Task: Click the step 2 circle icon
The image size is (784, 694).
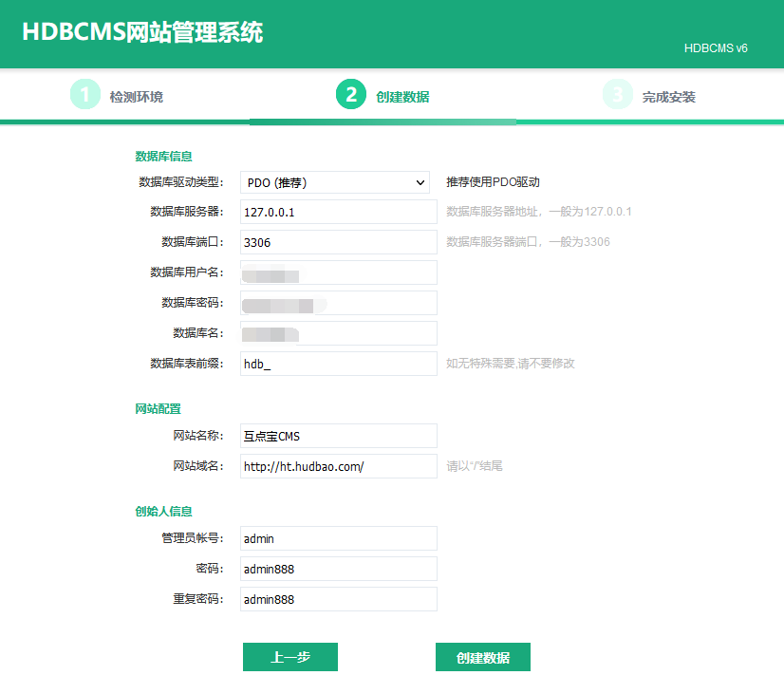Action: (351, 95)
